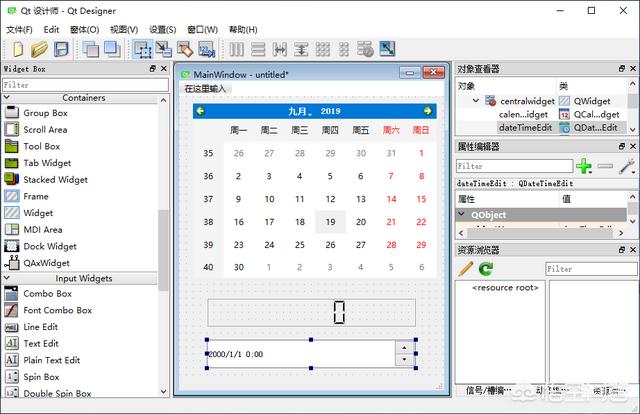Select the Edit Widgets mode icon
640x414 pixels.
tap(142, 49)
